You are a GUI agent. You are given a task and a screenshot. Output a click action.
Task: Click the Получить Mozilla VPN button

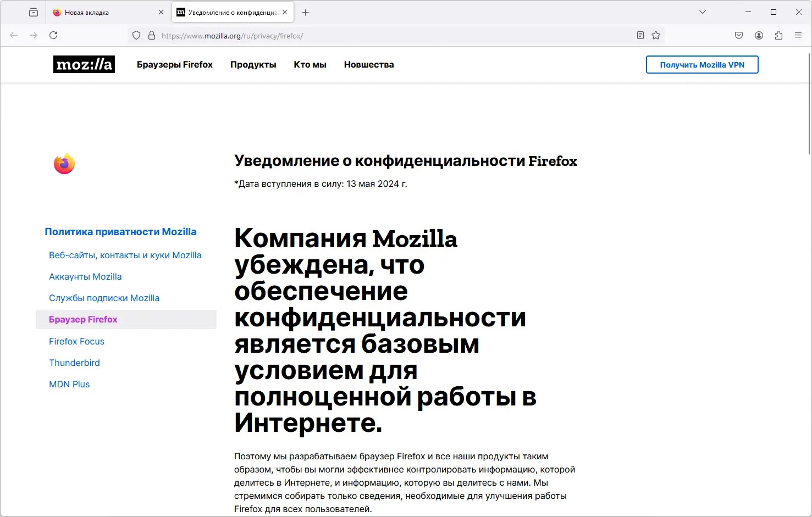(702, 64)
